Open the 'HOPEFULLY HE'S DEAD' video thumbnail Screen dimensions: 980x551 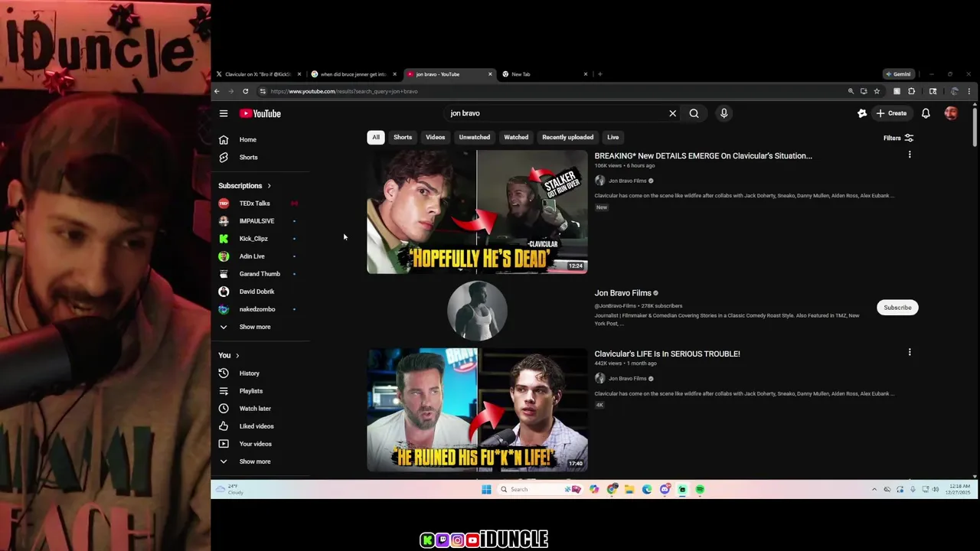pyautogui.click(x=477, y=212)
